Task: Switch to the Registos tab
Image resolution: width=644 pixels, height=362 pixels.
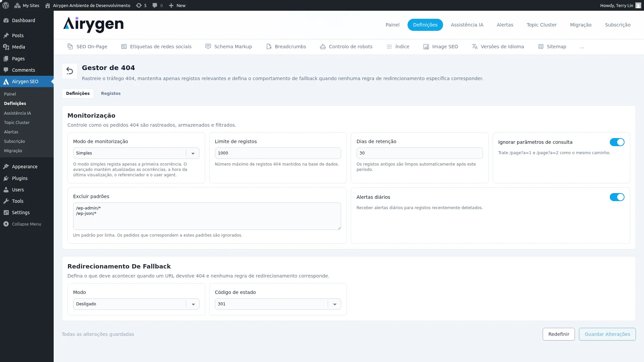Action: [x=111, y=94]
